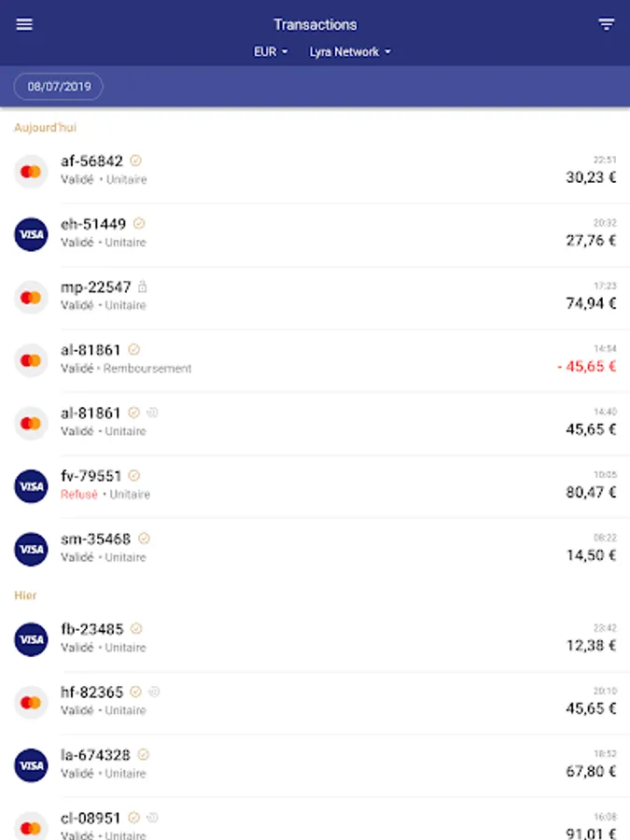630x840 pixels.
Task: Open transaction fb-23485 from Hier
Action: pyautogui.click(x=315, y=639)
